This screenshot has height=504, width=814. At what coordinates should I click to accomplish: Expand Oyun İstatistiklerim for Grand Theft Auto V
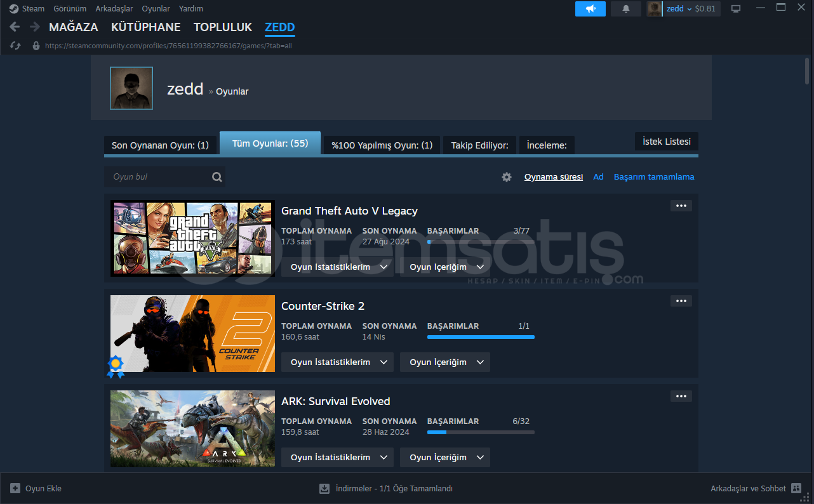click(337, 267)
